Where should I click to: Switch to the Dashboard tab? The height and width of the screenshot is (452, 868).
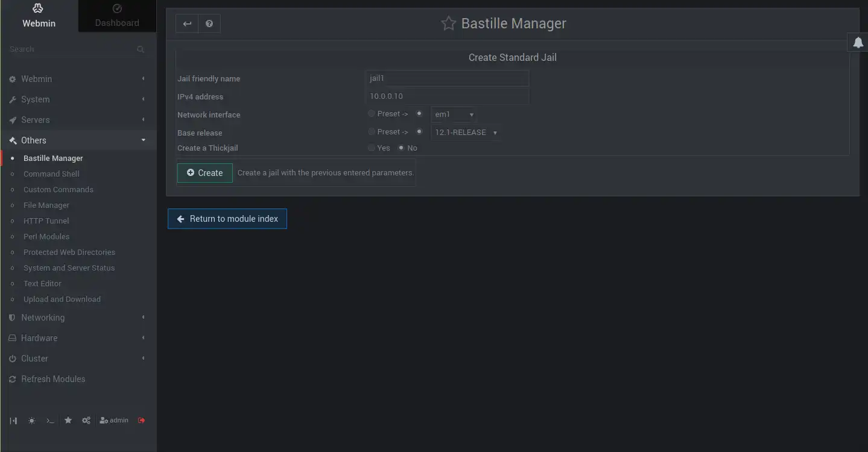[x=117, y=16]
